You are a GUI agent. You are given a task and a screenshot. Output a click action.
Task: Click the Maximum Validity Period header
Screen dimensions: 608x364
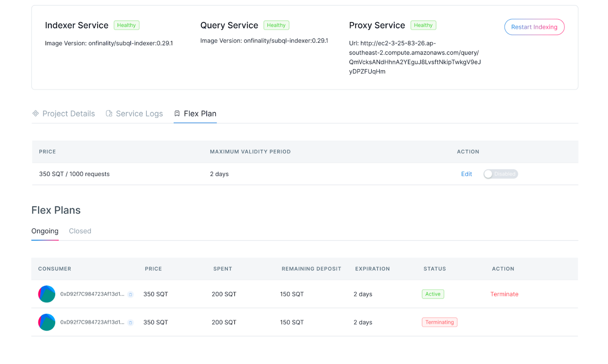[x=251, y=152]
